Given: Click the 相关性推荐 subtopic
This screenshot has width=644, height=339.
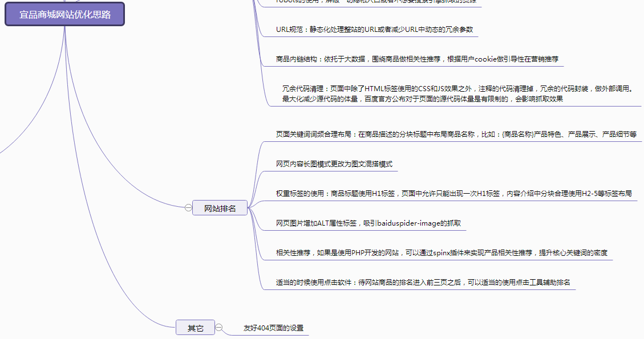Looking at the screenshot, I should [442, 253].
